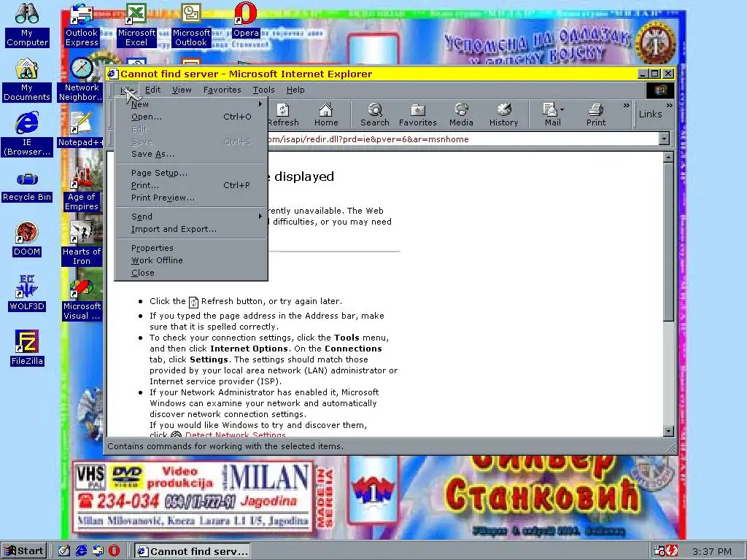Open the Media toolbar button
The width and height of the screenshot is (747, 560).
coord(461,114)
